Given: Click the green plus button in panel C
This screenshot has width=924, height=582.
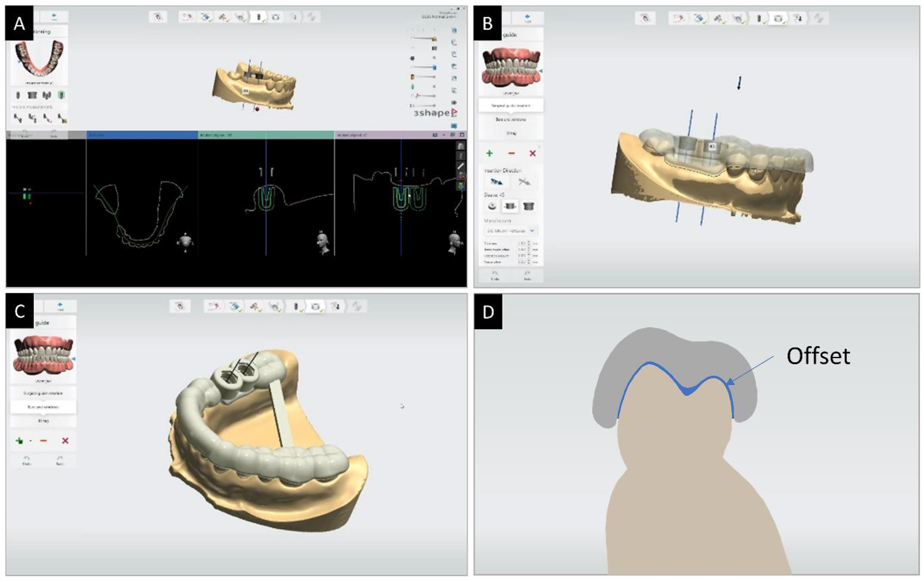Looking at the screenshot, I should point(19,440).
